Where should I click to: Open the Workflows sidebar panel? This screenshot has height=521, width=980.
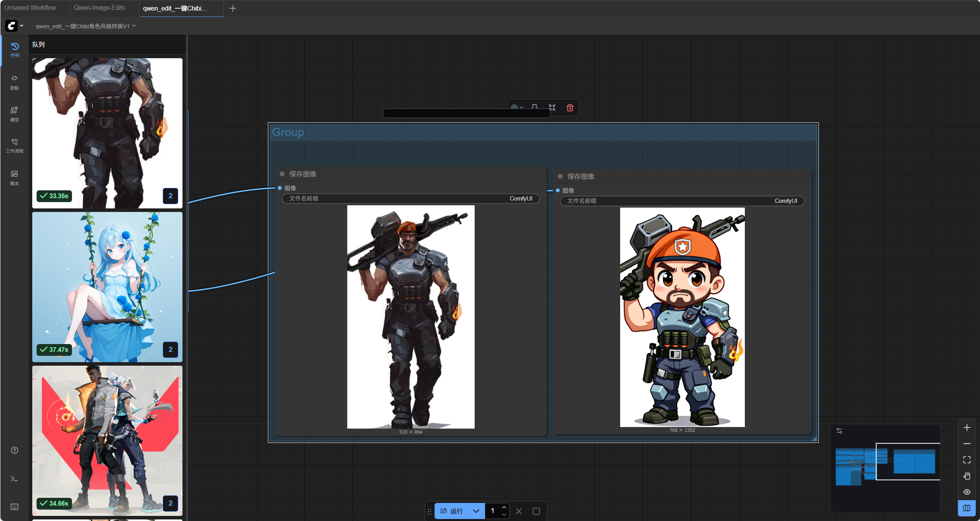click(x=15, y=145)
